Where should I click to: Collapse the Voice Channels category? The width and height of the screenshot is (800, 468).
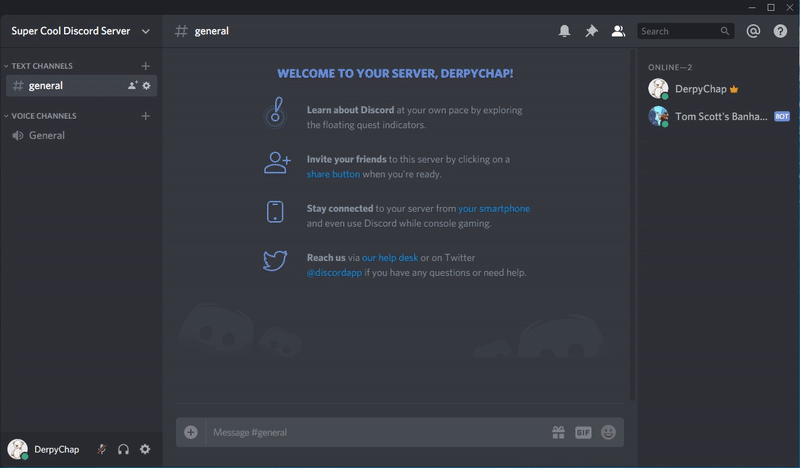(40, 116)
